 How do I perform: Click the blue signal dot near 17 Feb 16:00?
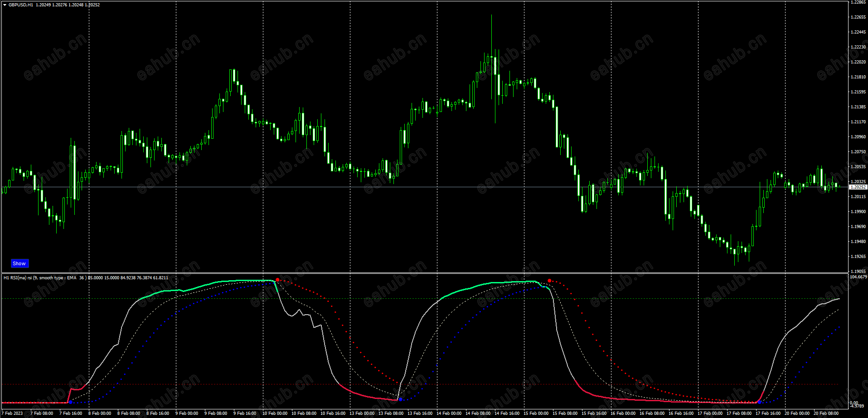pyautogui.click(x=759, y=402)
